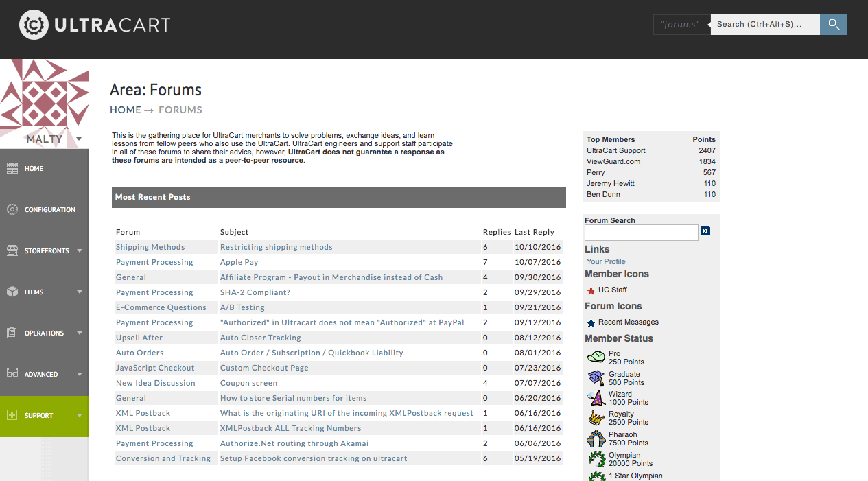Click the ViewGuard.com top member entry
The width and height of the screenshot is (868, 481).
pos(613,161)
